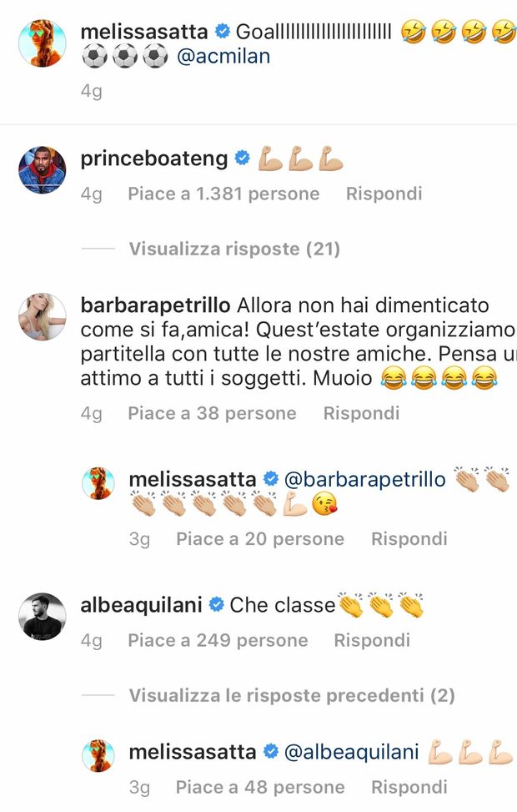View likes: Piace a 249 persone
Screen dimensions: 517x812
coord(218,640)
